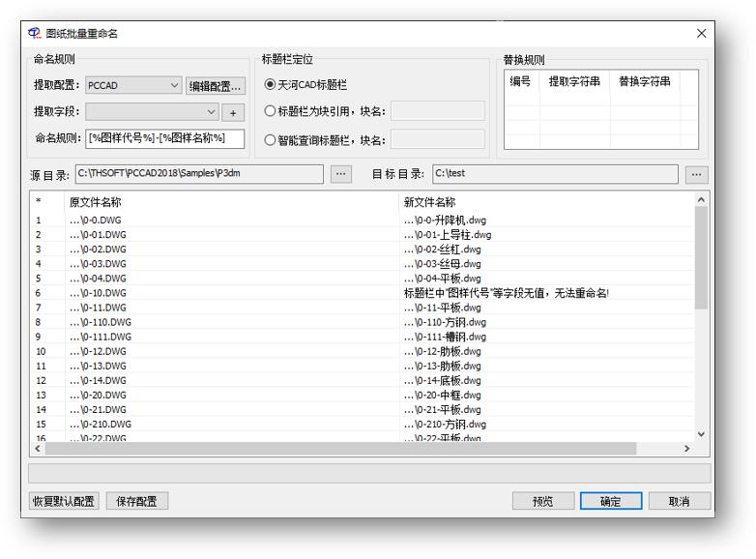
Task: Select row 8 file …\0-110.DWG
Action: pos(101,322)
